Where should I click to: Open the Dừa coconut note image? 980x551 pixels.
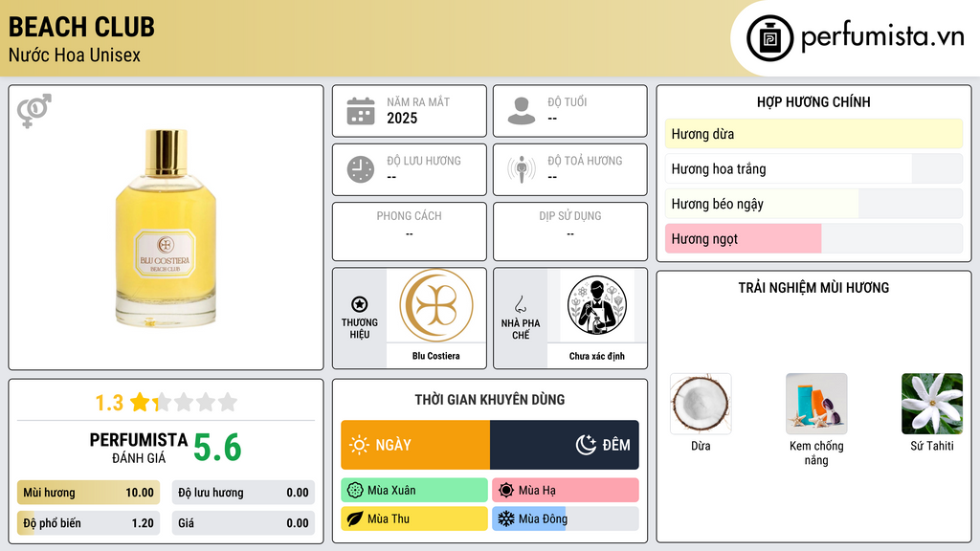(x=701, y=404)
